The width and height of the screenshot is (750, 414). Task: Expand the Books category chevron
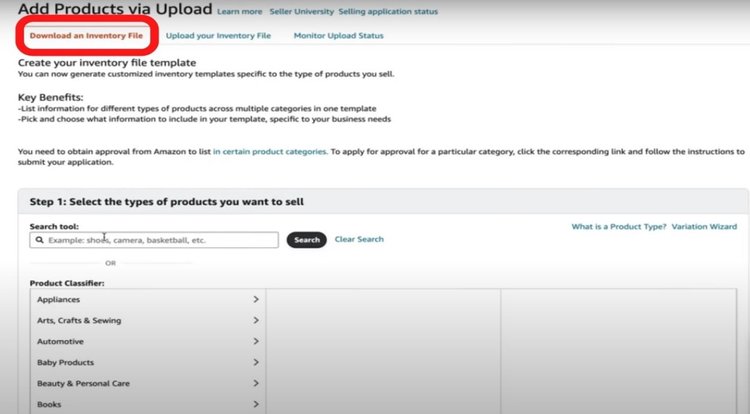click(256, 404)
